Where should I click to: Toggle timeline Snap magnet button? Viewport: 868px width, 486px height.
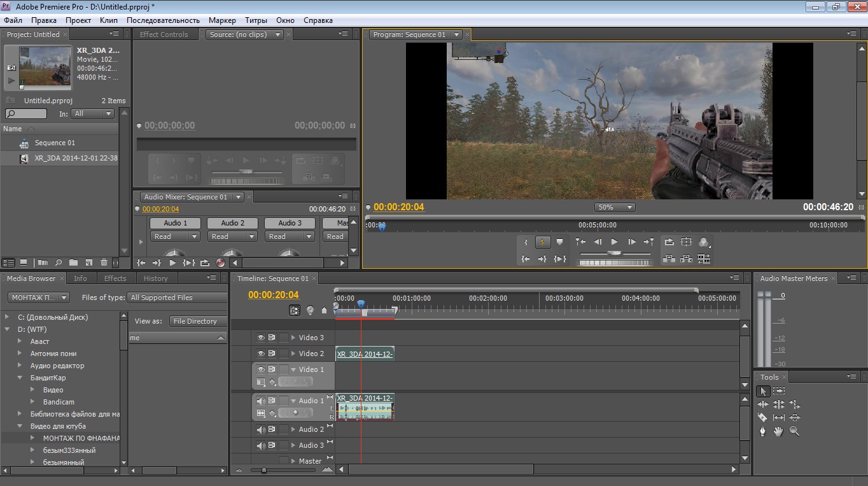[295, 310]
